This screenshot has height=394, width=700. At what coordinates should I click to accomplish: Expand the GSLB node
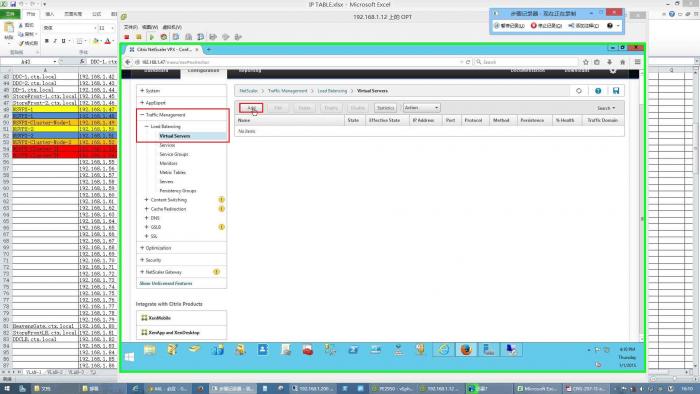tap(146, 227)
